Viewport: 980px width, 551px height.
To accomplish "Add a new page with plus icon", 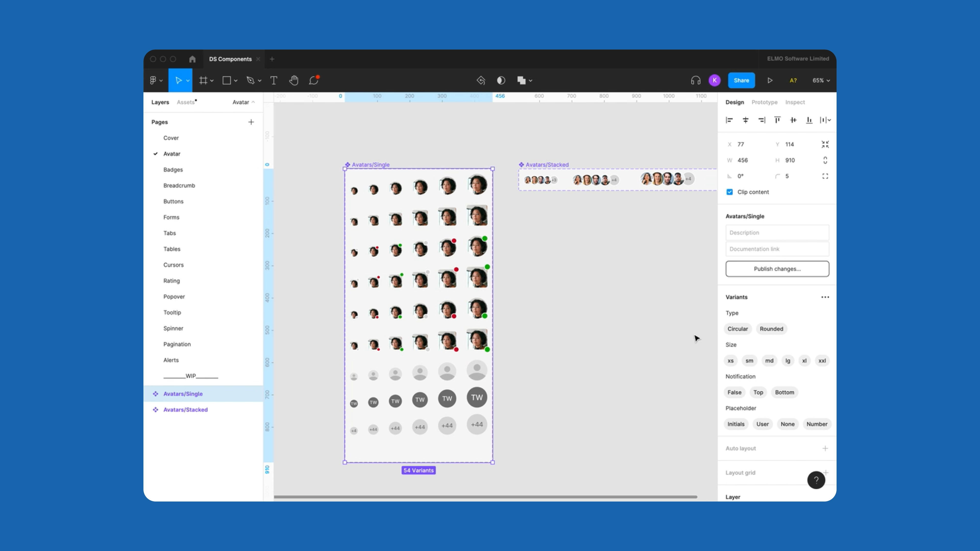I will 251,122.
